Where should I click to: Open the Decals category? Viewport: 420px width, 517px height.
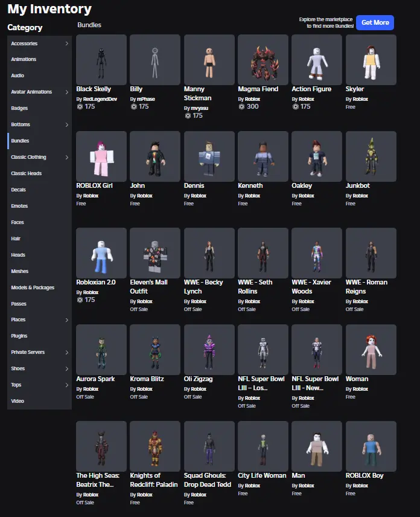(x=40, y=190)
